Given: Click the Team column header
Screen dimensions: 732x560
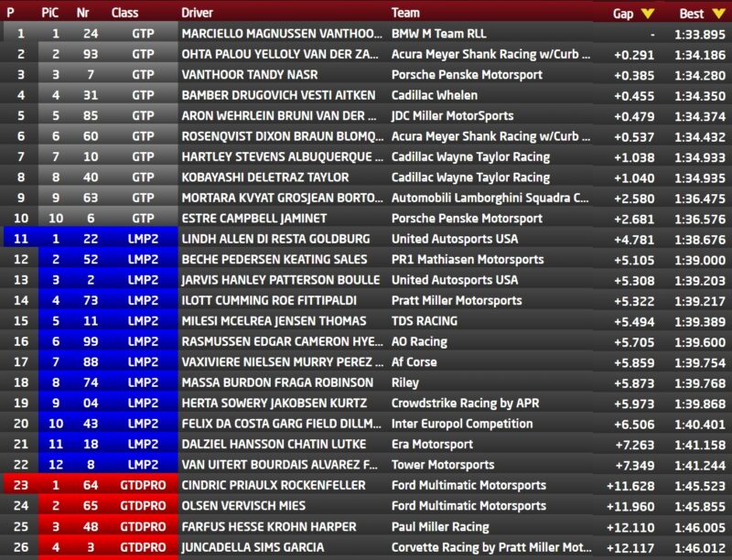Looking at the screenshot, I should (x=405, y=13).
